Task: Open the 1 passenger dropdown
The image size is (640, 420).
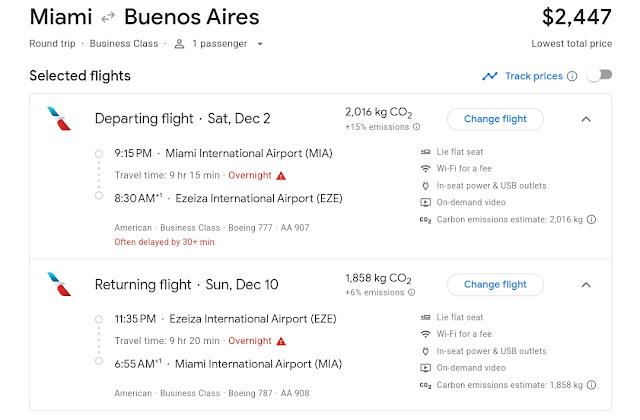Action: pos(218,44)
